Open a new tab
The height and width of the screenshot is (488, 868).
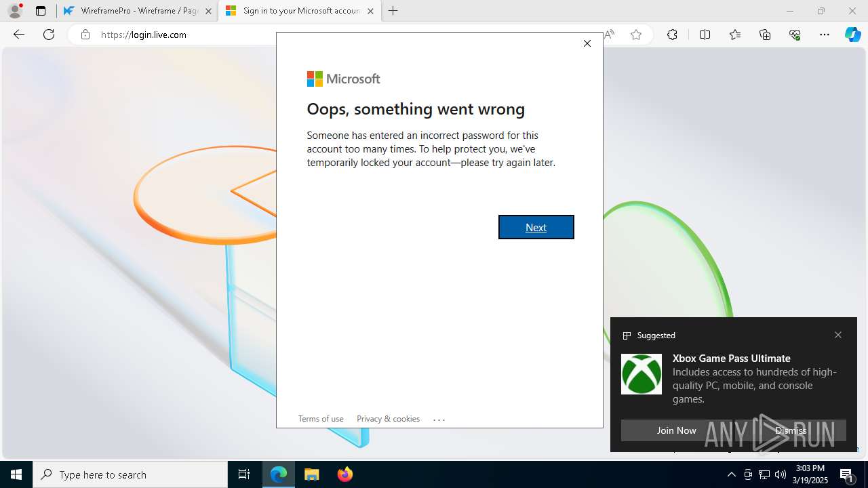click(x=393, y=11)
